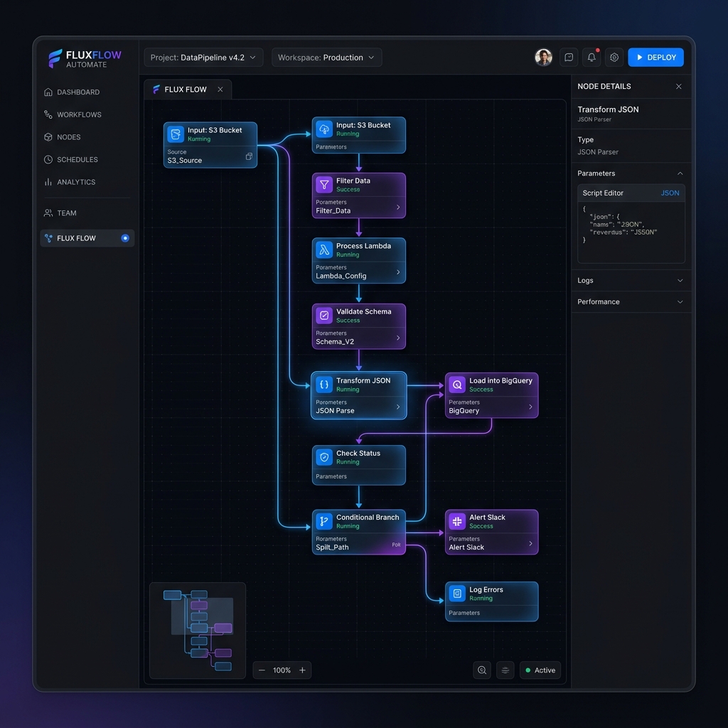Click the Dashboard home icon
This screenshot has width=728, height=728.
48,92
